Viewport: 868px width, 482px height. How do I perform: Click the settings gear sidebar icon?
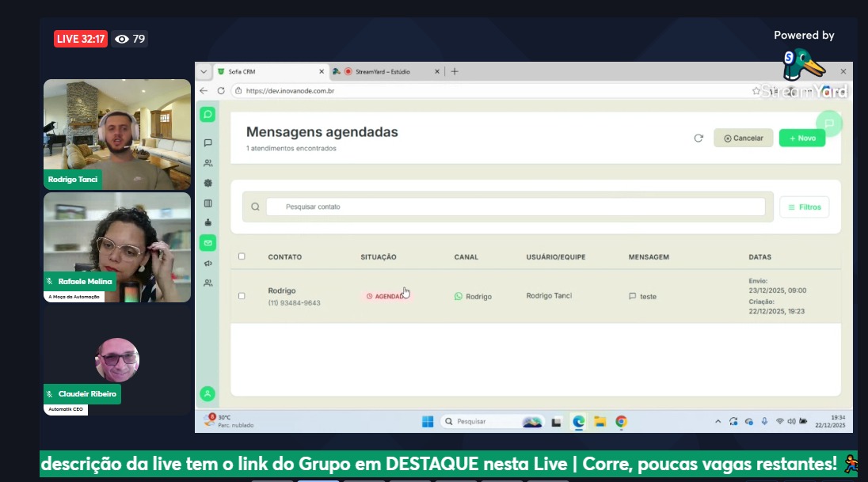point(208,183)
